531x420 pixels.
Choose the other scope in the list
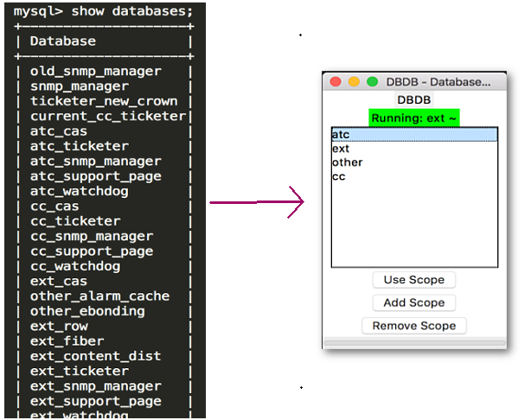[x=347, y=162]
